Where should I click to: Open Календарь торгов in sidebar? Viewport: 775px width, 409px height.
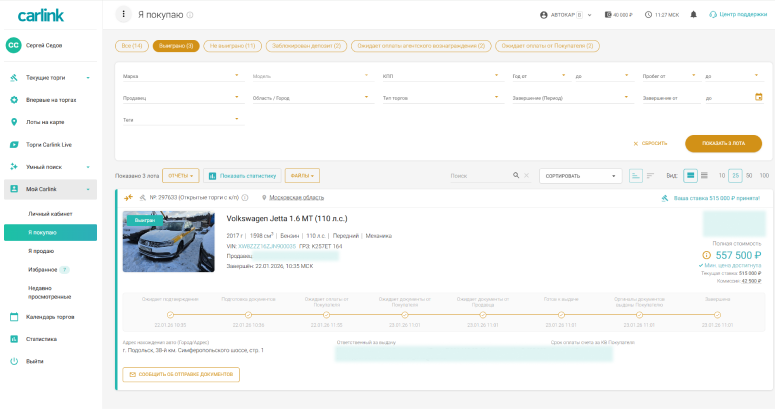(x=49, y=317)
